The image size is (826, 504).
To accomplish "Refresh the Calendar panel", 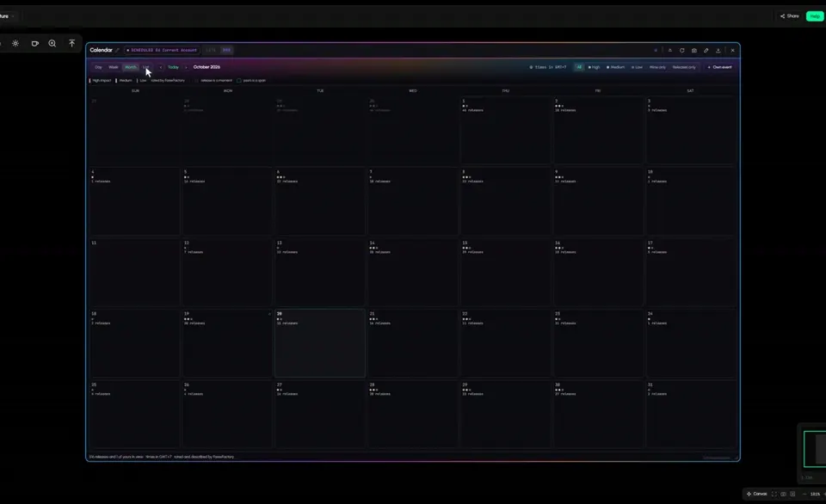I will point(681,50).
